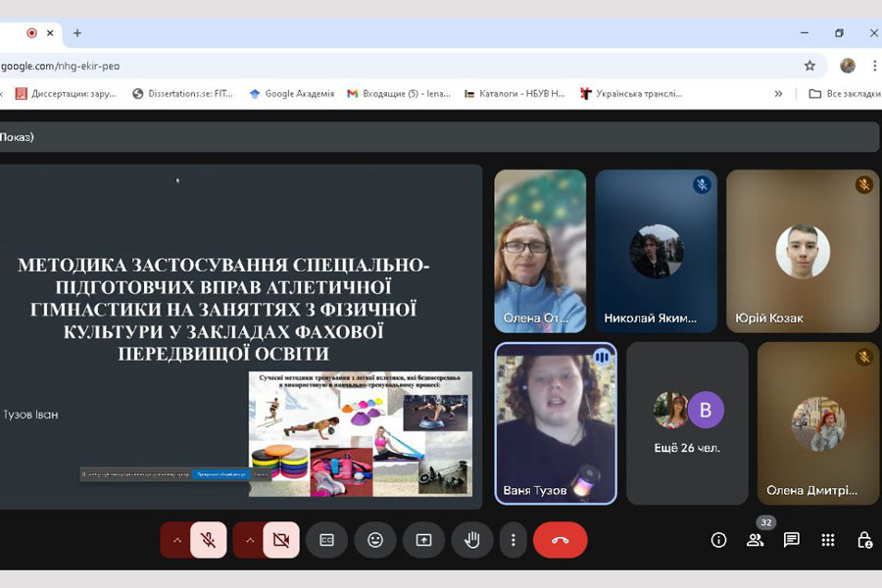Open meeting details info icon
Screen dimensions: 882x588
(718, 540)
